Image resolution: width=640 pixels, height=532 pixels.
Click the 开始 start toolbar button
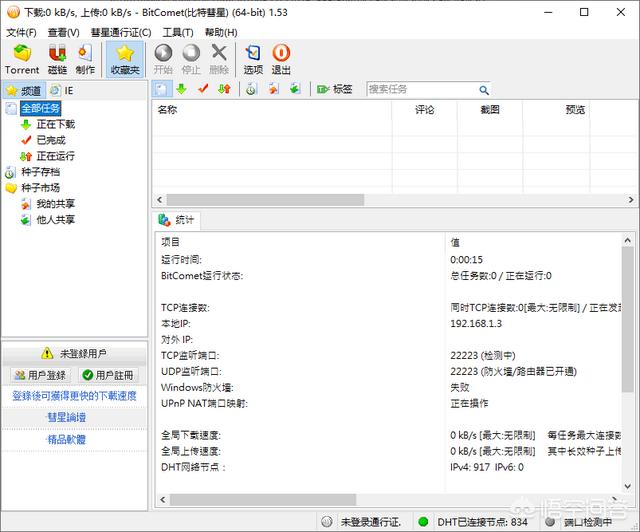click(x=163, y=60)
